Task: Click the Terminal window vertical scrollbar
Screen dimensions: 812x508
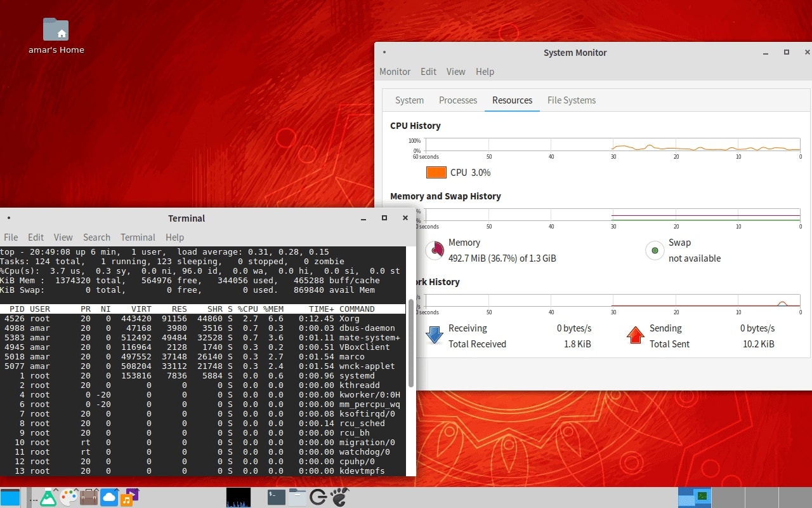Action: (x=411, y=343)
